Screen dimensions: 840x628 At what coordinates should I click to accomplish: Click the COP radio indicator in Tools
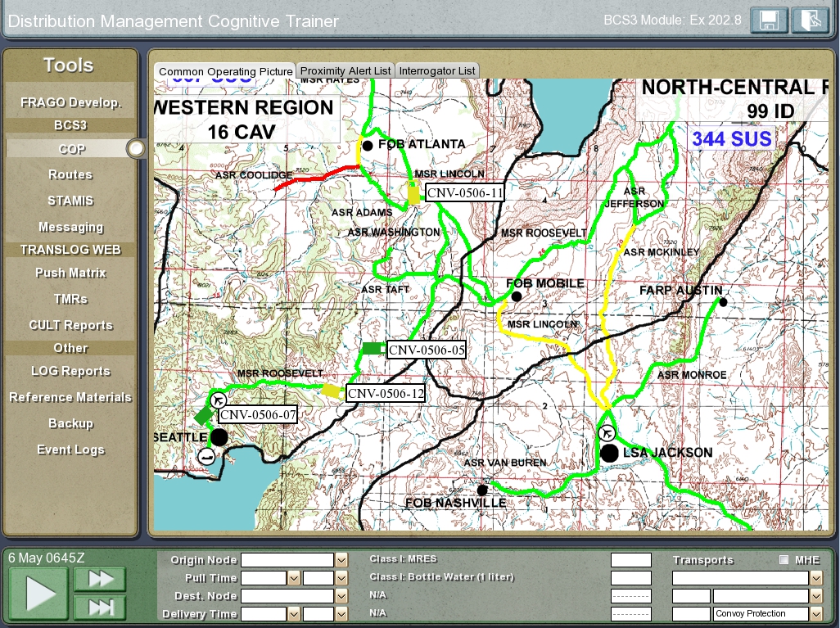pos(136,148)
